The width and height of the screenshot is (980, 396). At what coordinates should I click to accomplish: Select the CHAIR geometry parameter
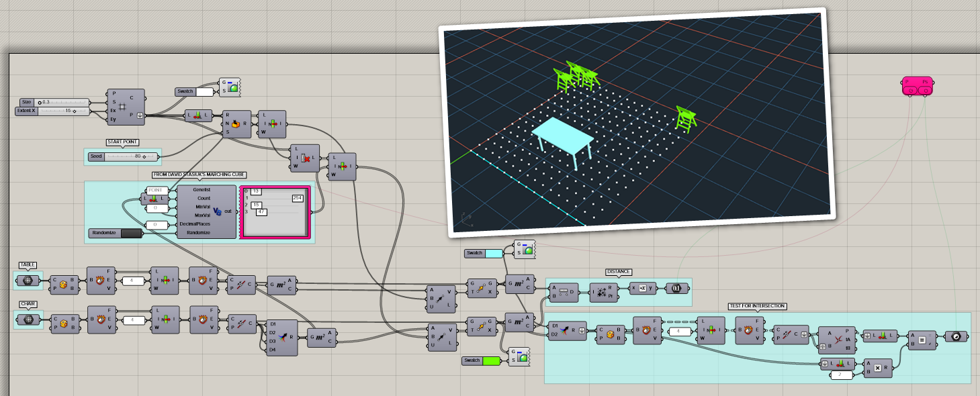point(28,320)
